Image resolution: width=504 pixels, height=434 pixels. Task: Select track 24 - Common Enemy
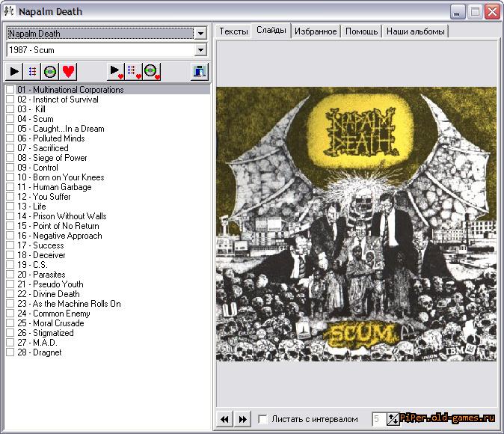54,314
